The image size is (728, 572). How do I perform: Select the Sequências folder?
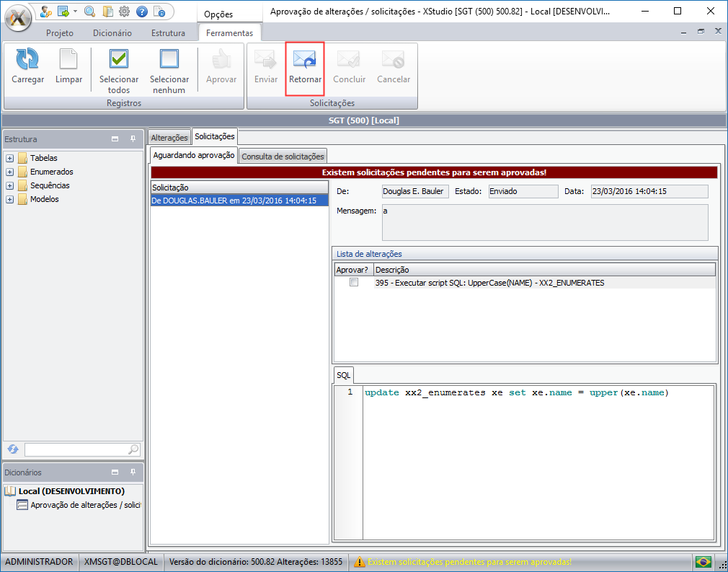tap(44, 185)
